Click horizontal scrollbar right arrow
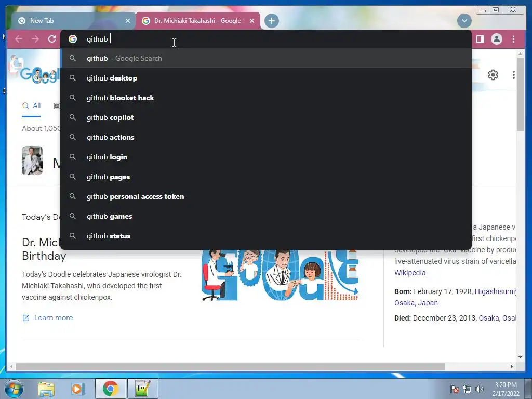Screen dimensions: 532x399 click(511, 366)
